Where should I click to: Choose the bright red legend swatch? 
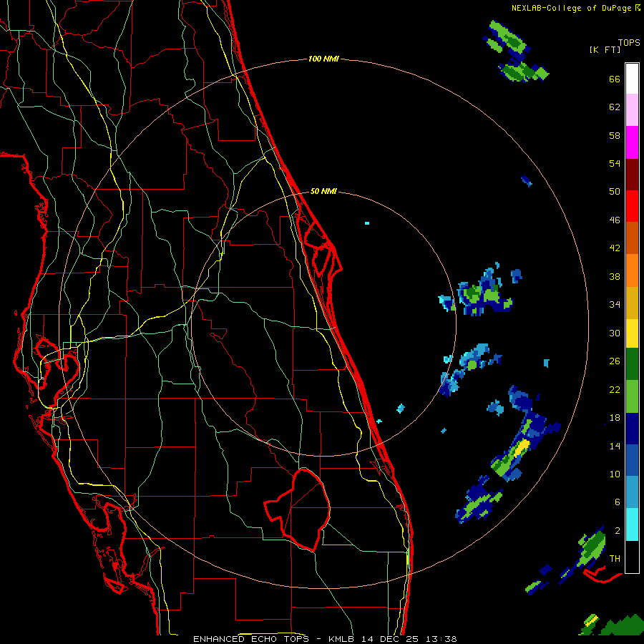(632, 206)
